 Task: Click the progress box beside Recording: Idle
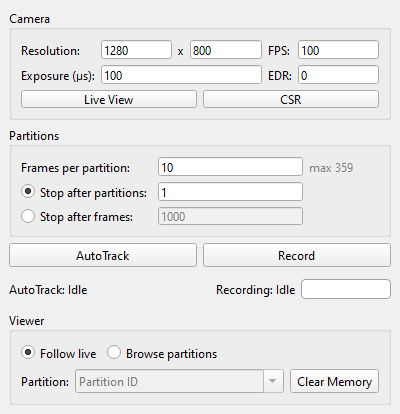pos(346,289)
